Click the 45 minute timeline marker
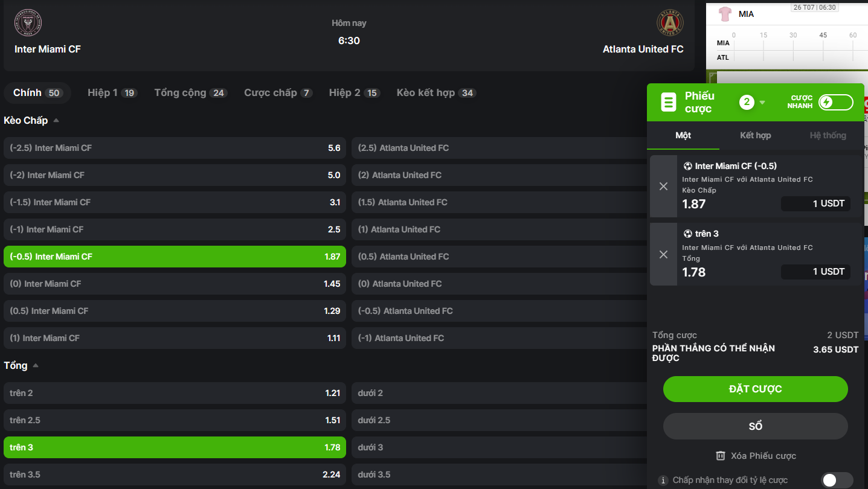The width and height of the screenshot is (868, 489). tap(823, 35)
